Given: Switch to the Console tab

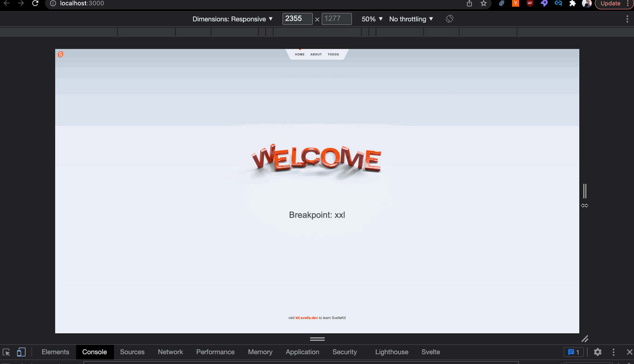Looking at the screenshot, I should click(95, 352).
